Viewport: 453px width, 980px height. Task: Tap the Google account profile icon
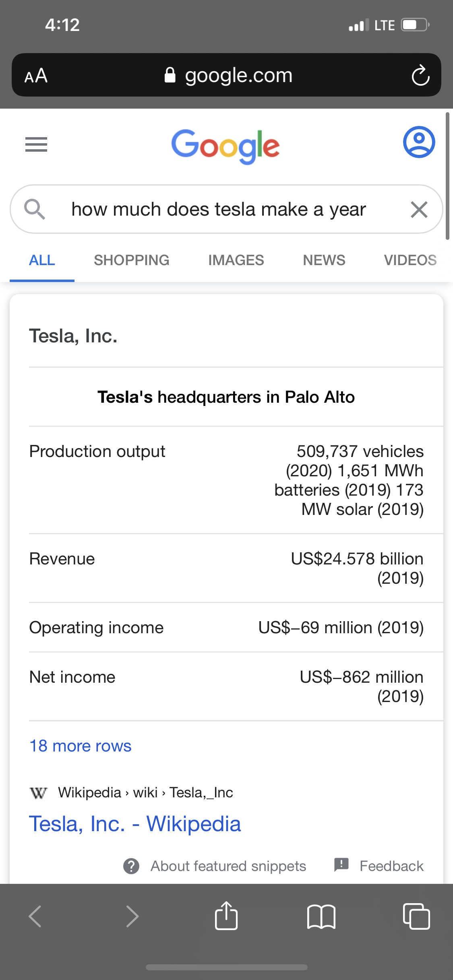419,142
